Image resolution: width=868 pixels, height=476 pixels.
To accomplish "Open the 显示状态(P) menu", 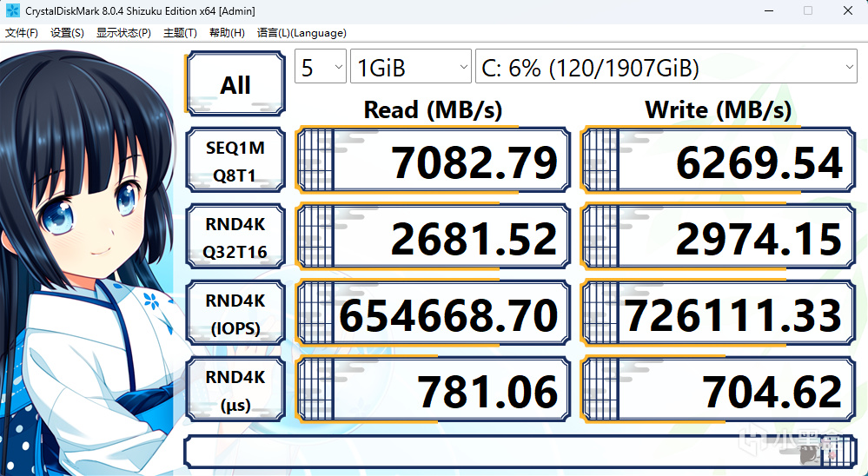I will point(123,33).
